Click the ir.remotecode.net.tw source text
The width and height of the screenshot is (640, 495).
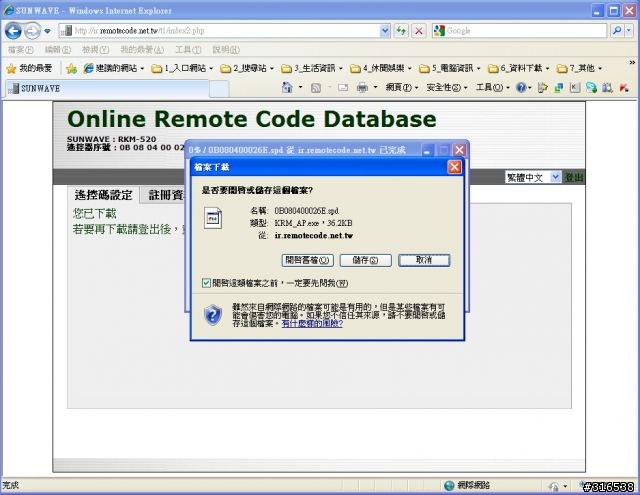314,235
